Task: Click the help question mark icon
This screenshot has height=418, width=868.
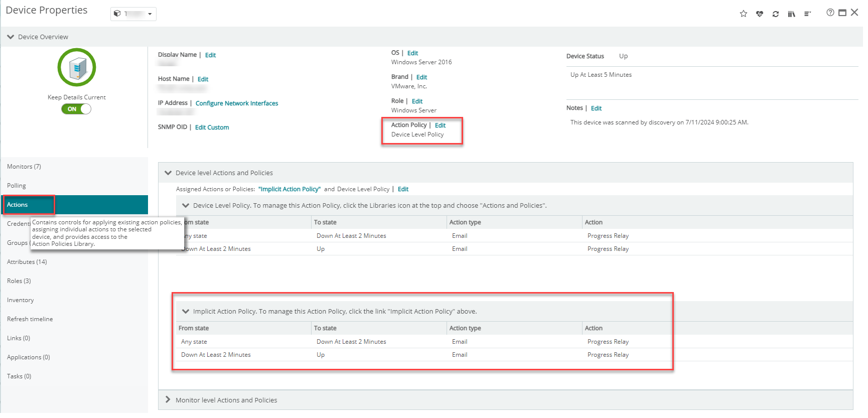Action: pyautogui.click(x=830, y=13)
